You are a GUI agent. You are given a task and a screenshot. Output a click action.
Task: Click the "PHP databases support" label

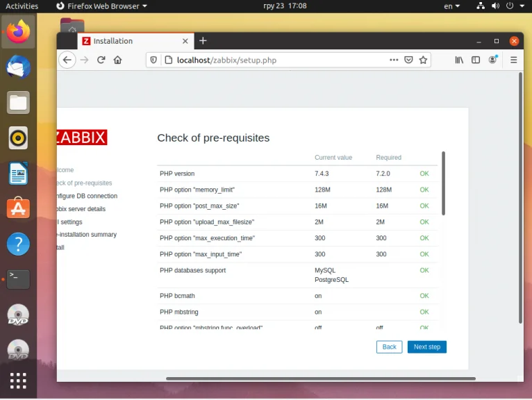(192, 270)
